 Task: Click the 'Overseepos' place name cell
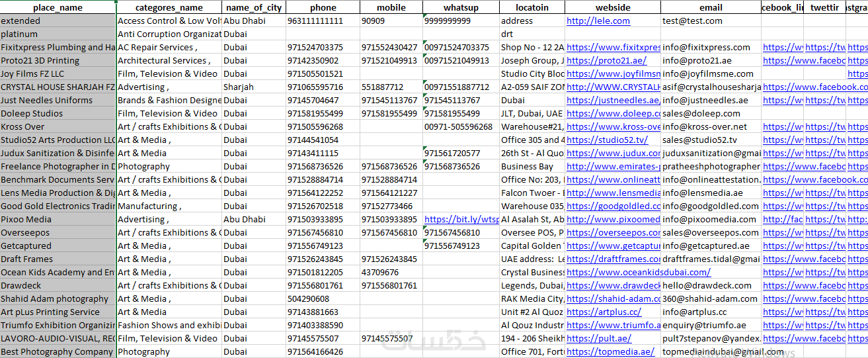58,232
